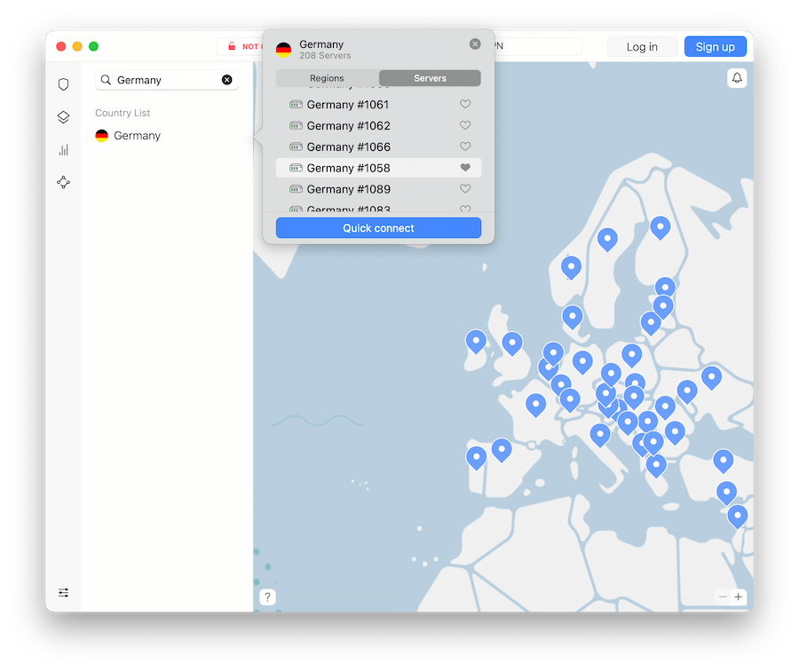Favorite Germany #1061 with heart icon
Viewport: 799px width, 672px height.
465,104
